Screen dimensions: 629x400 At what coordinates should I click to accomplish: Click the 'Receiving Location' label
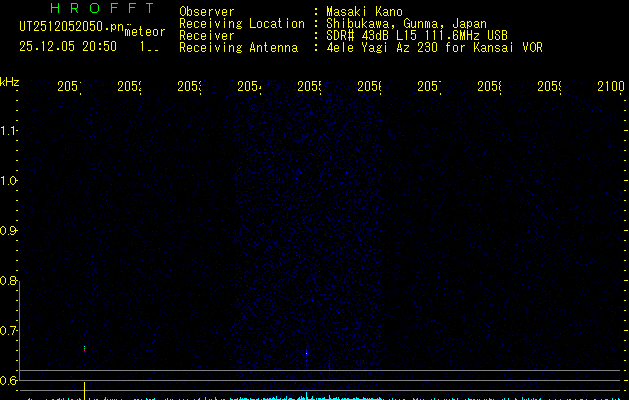[x=242, y=24]
